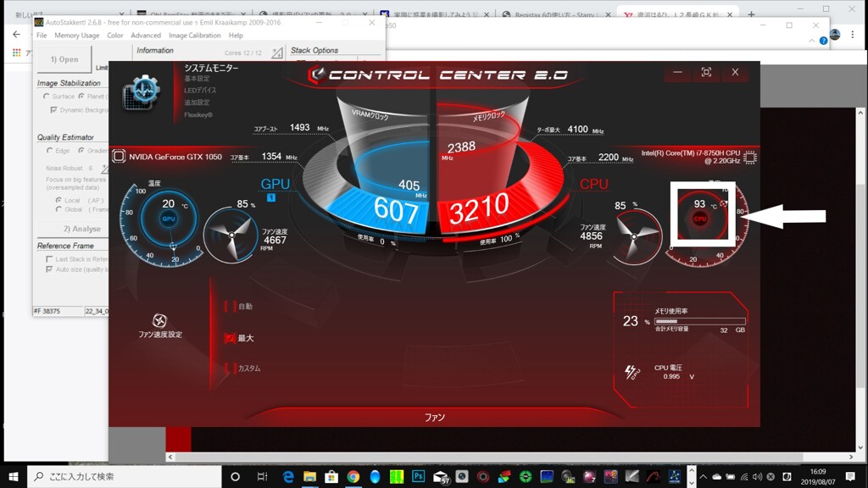The image size is (868, 488).
Task: Enable the カスタム fan mode checkbox
Action: pos(231,368)
